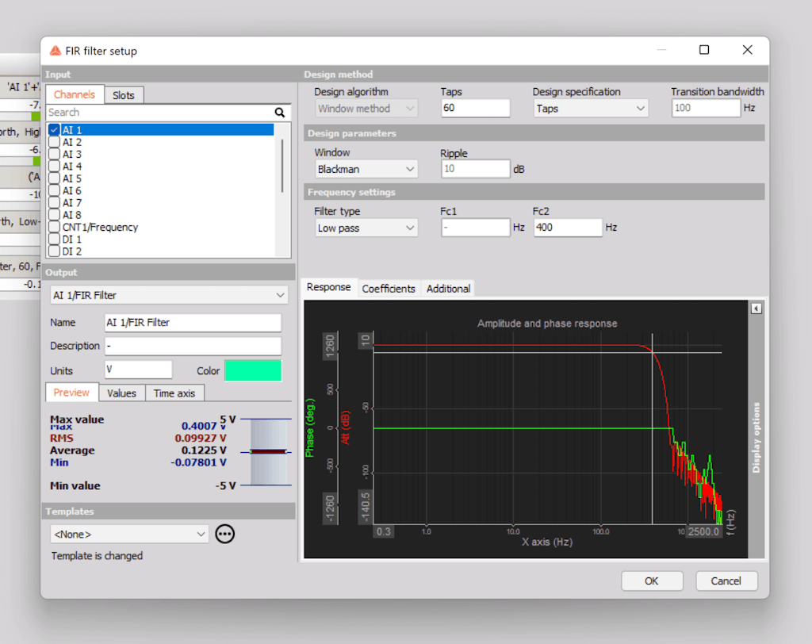Maximize the FIR filter setup window
The image size is (812, 644).
point(704,50)
